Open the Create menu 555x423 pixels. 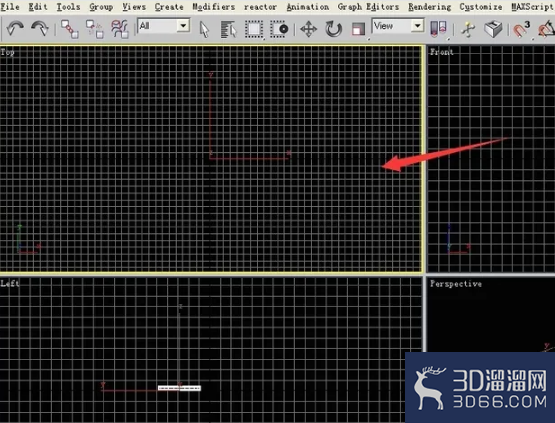(169, 7)
